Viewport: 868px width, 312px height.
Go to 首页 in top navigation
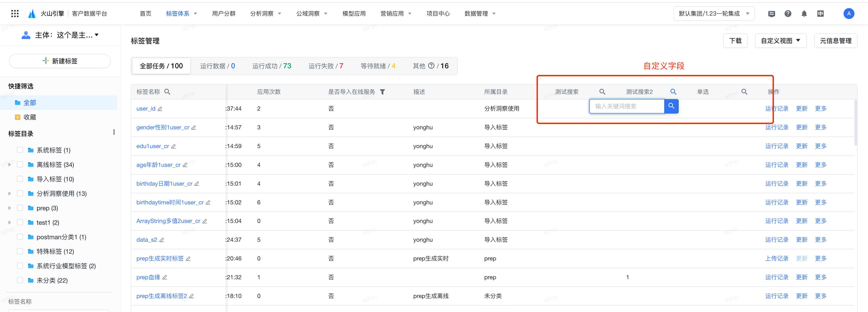(146, 14)
